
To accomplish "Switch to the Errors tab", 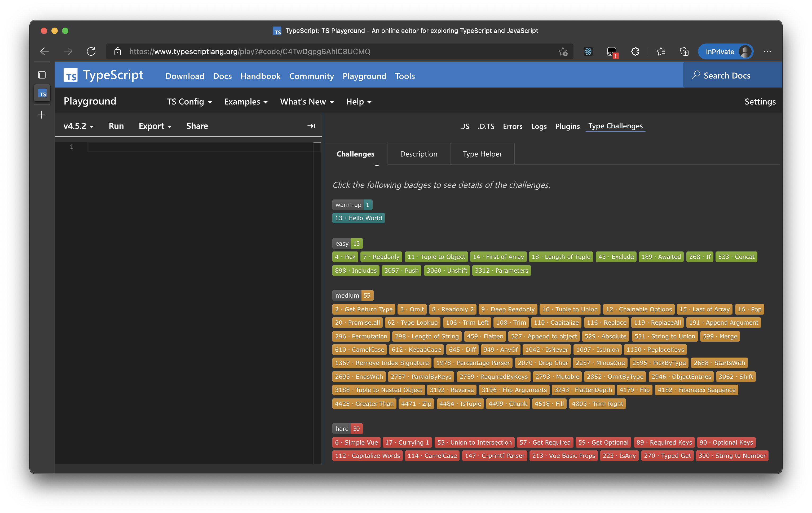I will [513, 126].
